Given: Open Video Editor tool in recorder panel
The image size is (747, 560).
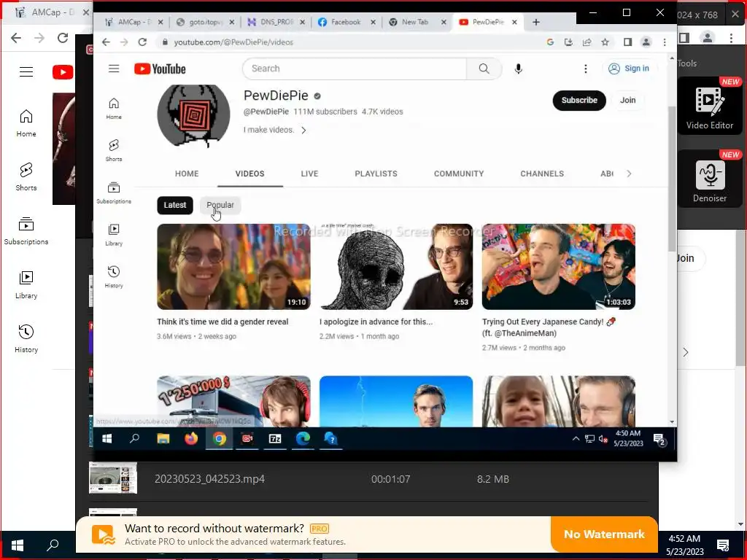Looking at the screenshot, I should (709, 106).
